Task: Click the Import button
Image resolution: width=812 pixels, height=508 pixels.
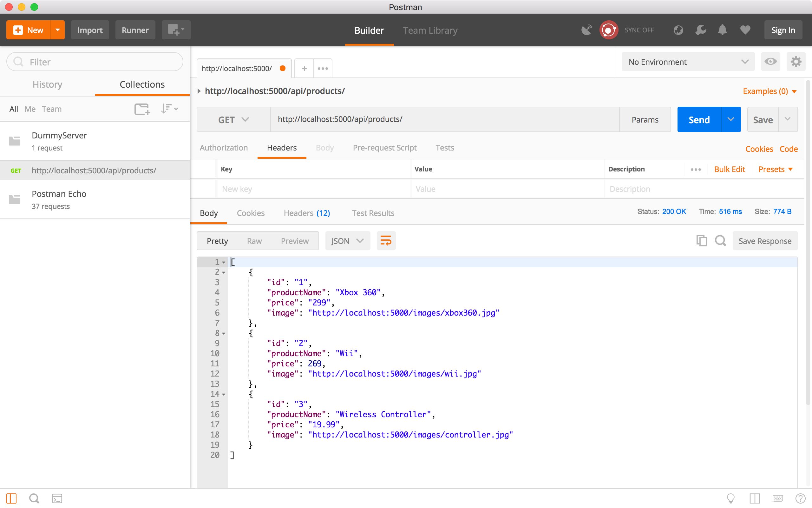Action: pyautogui.click(x=90, y=30)
